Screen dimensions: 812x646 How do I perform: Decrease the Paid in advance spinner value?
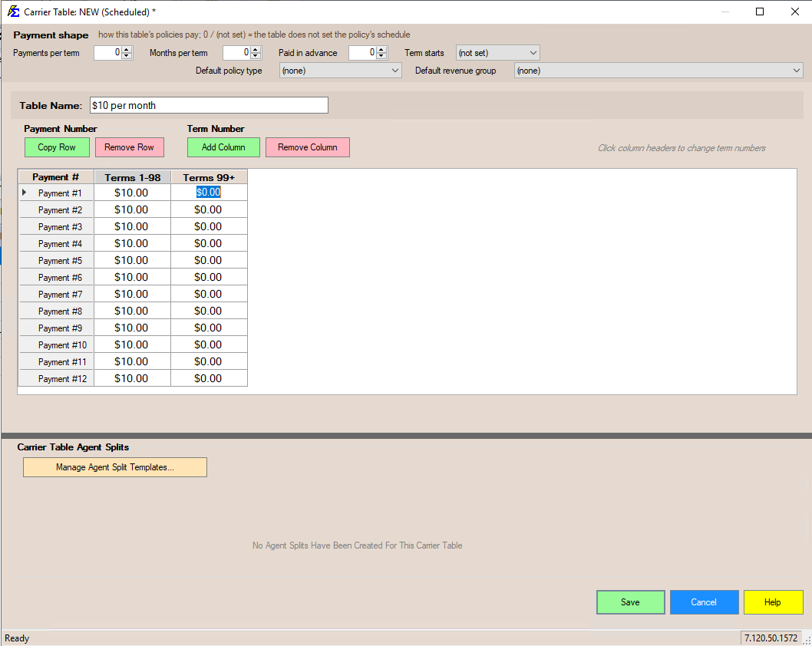point(381,56)
